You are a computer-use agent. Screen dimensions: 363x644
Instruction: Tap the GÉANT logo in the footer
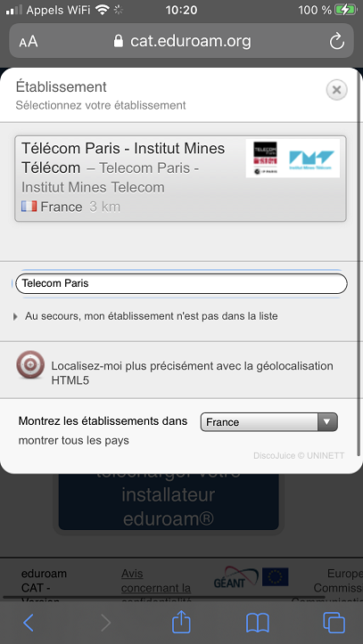click(x=235, y=576)
